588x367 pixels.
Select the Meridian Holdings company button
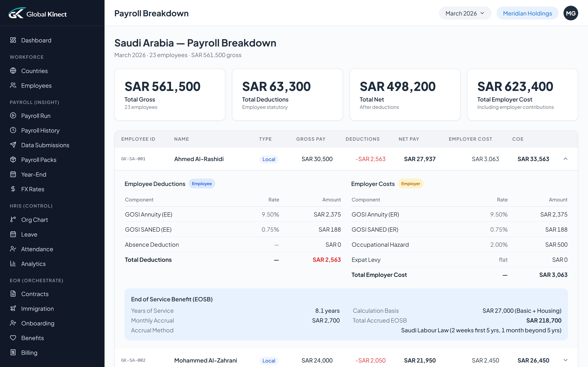pyautogui.click(x=527, y=13)
